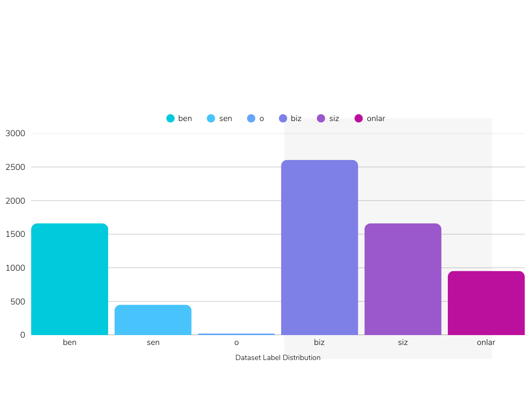Click the 'sen' x-axis category label

(x=153, y=342)
